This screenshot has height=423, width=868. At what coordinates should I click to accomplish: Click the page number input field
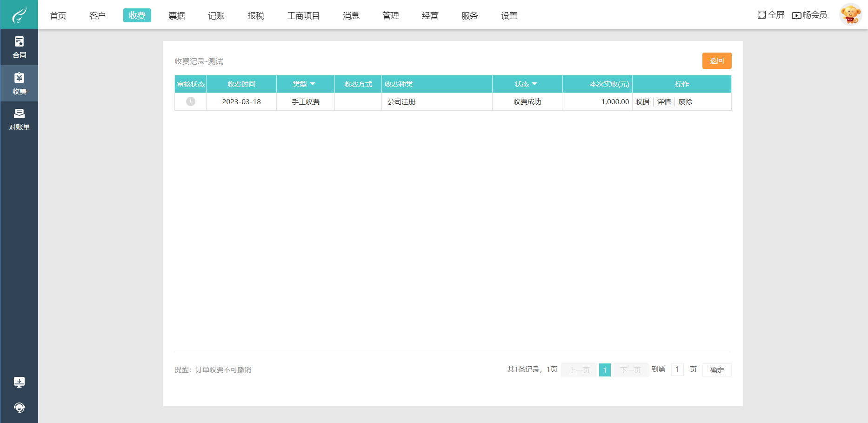point(677,369)
